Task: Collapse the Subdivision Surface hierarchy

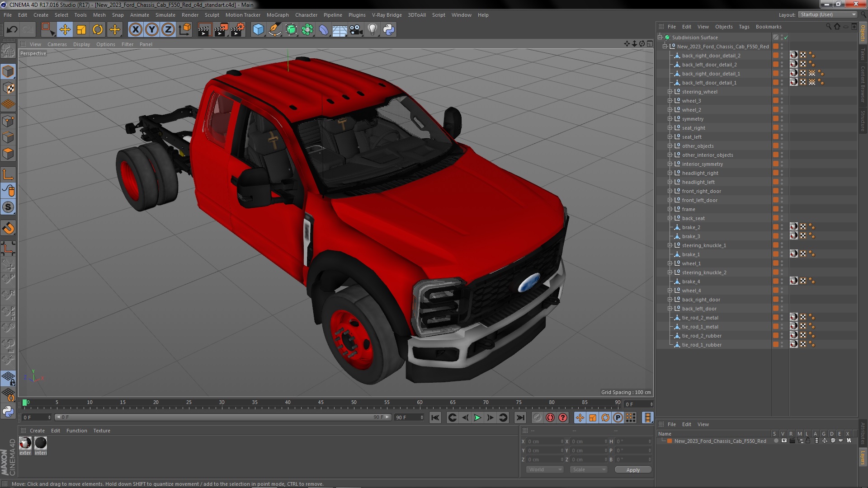Action: [660, 38]
